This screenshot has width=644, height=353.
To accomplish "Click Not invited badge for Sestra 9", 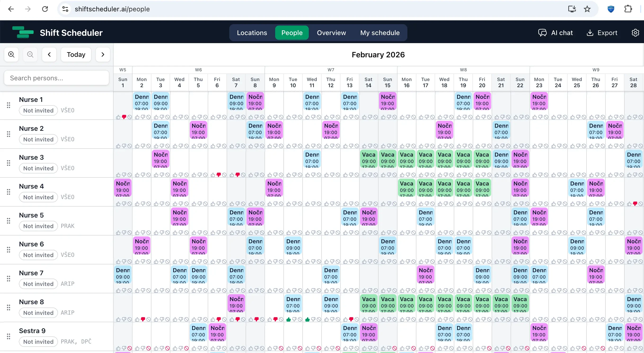I will (x=38, y=342).
